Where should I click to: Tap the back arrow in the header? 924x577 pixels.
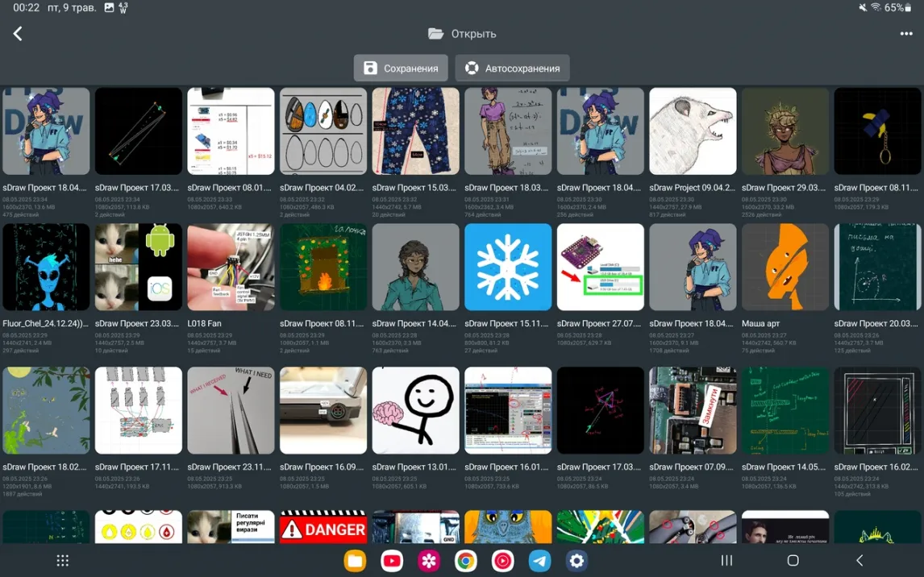click(18, 33)
